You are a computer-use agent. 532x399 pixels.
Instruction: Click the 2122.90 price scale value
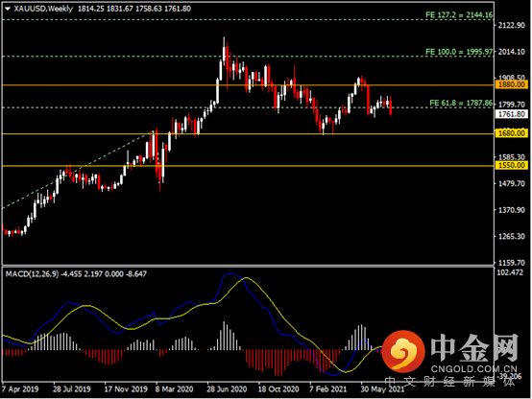tap(511, 26)
